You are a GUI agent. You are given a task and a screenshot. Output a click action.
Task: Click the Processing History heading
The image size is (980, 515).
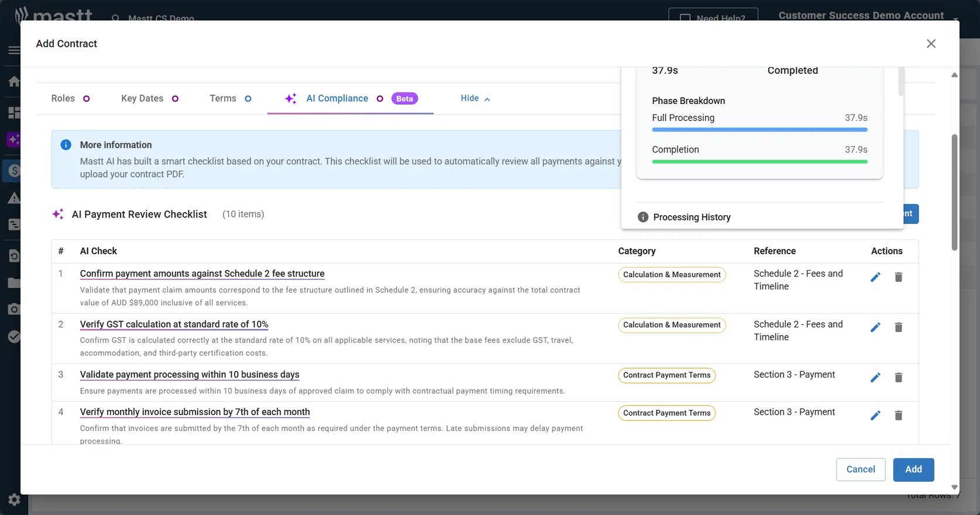point(692,217)
